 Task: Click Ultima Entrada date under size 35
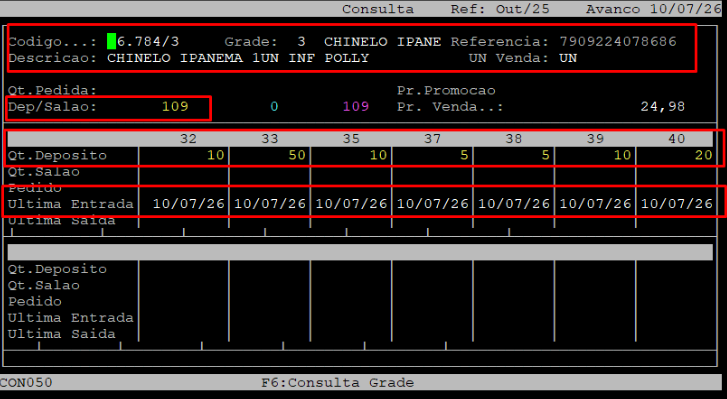(351, 204)
